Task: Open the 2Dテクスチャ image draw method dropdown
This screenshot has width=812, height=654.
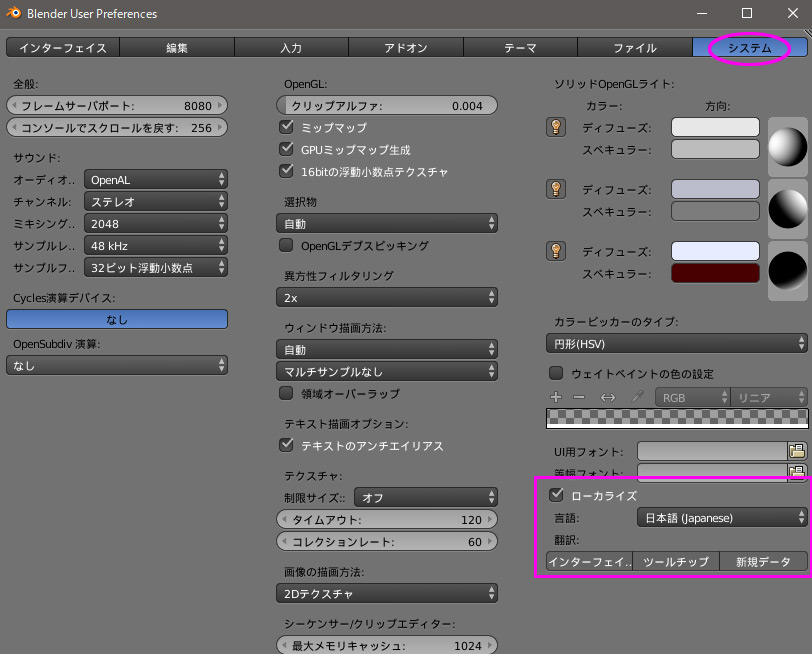Action: 387,593
